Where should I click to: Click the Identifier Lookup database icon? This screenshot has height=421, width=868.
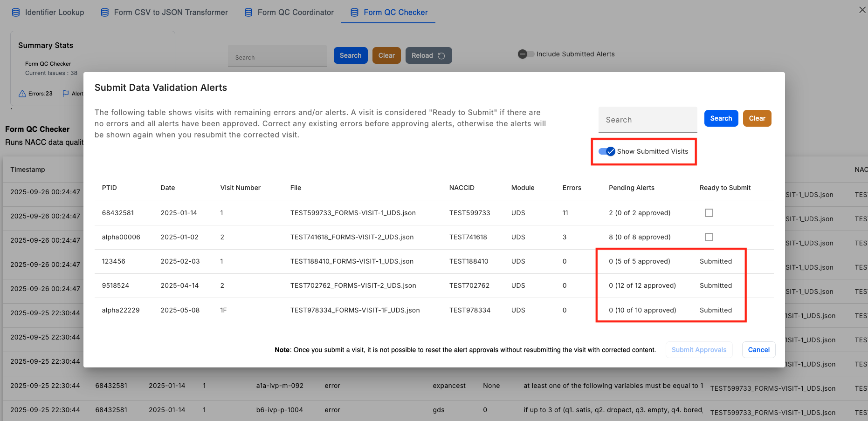tap(16, 13)
